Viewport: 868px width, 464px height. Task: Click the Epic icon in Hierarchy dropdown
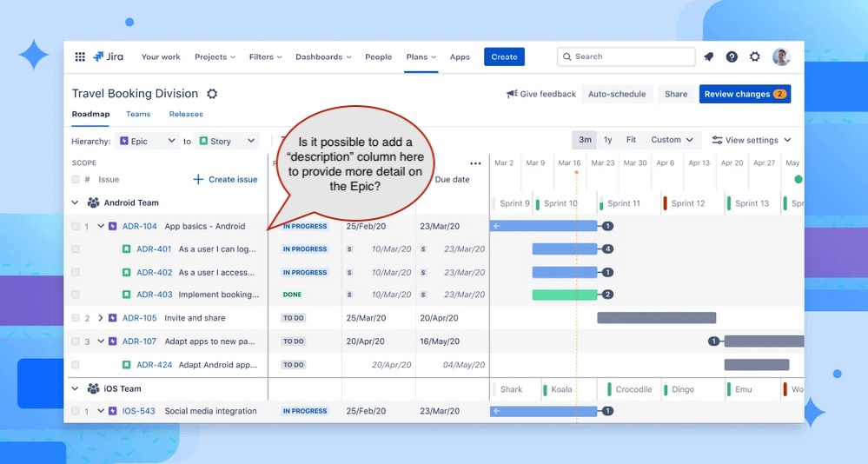coord(124,141)
